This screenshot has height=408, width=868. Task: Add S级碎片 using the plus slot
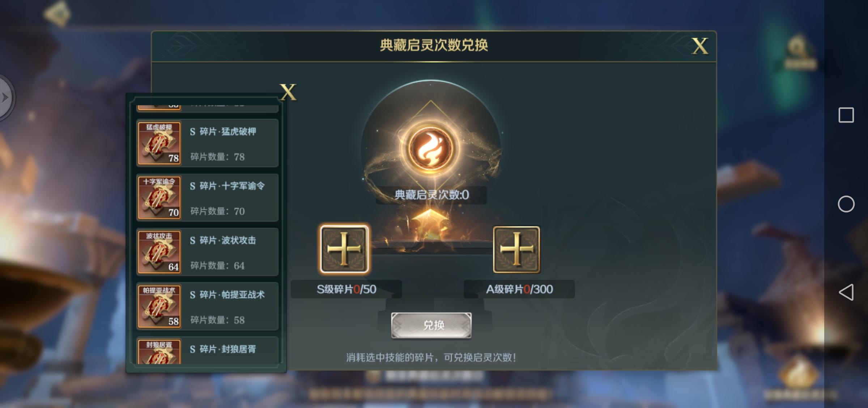click(x=344, y=249)
